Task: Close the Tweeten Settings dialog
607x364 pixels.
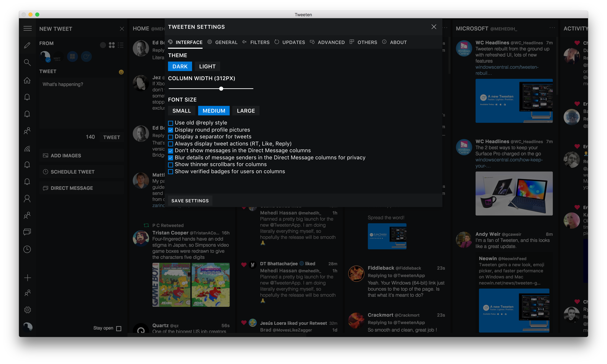Action: [x=434, y=27]
